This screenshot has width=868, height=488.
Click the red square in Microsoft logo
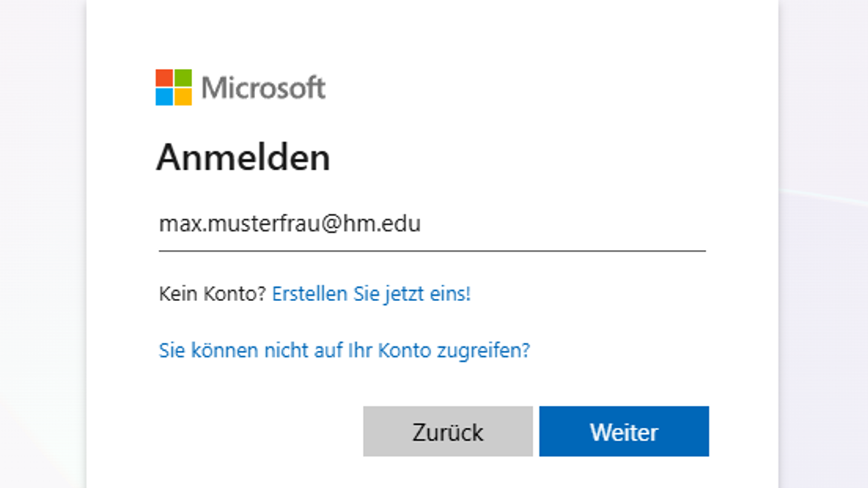[165, 78]
